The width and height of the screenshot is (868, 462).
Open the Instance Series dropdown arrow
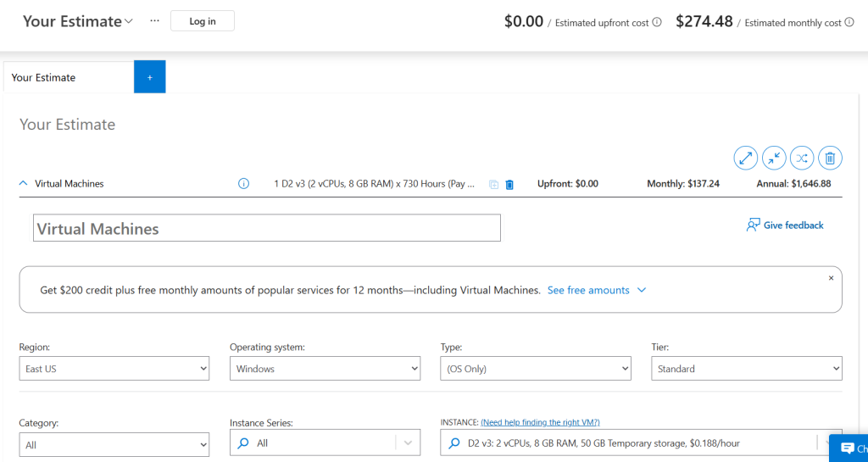pos(409,443)
